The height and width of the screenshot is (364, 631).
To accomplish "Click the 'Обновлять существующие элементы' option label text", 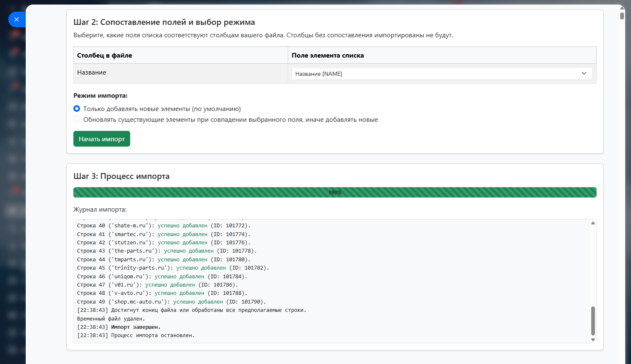I will click(x=230, y=120).
